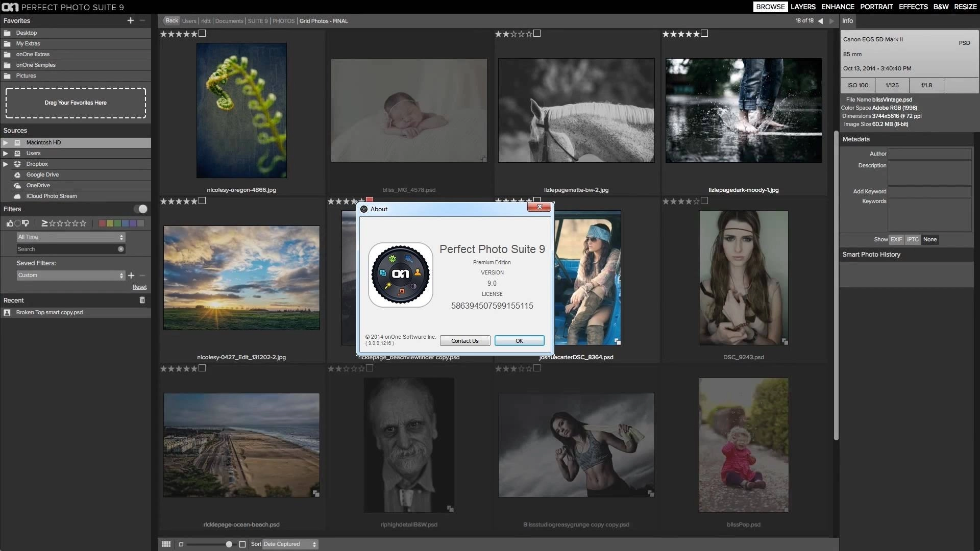980x551 pixels.
Task: Switch to the B&W module
Action: point(941,7)
